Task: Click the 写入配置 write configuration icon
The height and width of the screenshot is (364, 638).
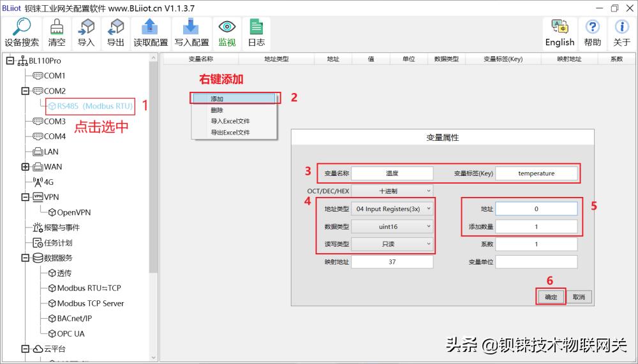Action: (x=191, y=27)
